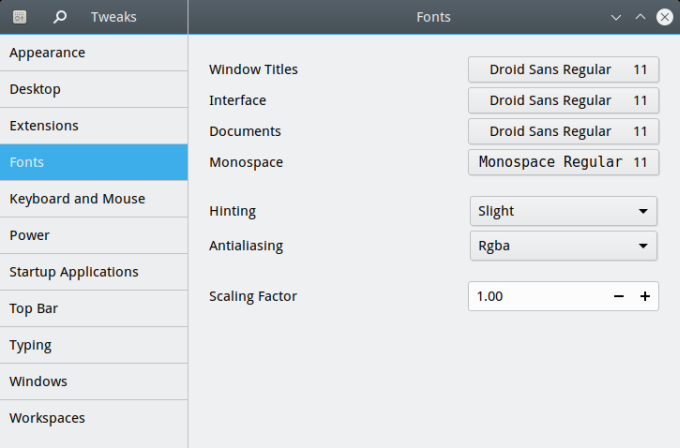680x448 pixels.
Task: Select the Appearance category
Action: tap(93, 53)
